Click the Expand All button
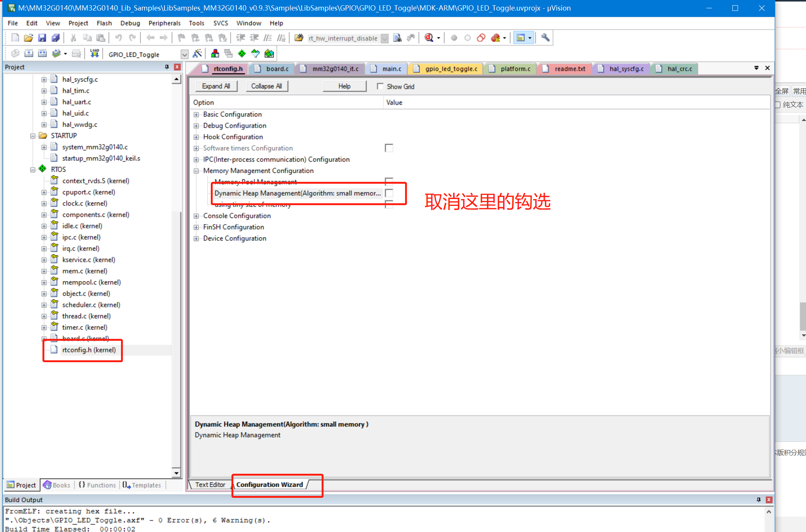Screen dimensions: 806x532 pyautogui.click(x=216, y=86)
